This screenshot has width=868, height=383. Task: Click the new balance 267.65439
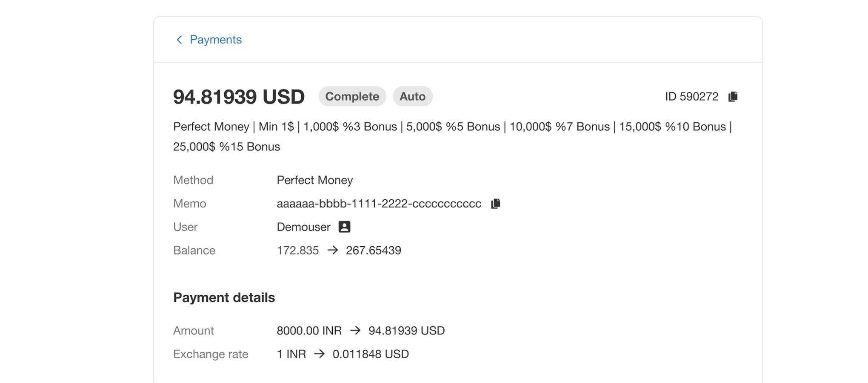tap(373, 251)
